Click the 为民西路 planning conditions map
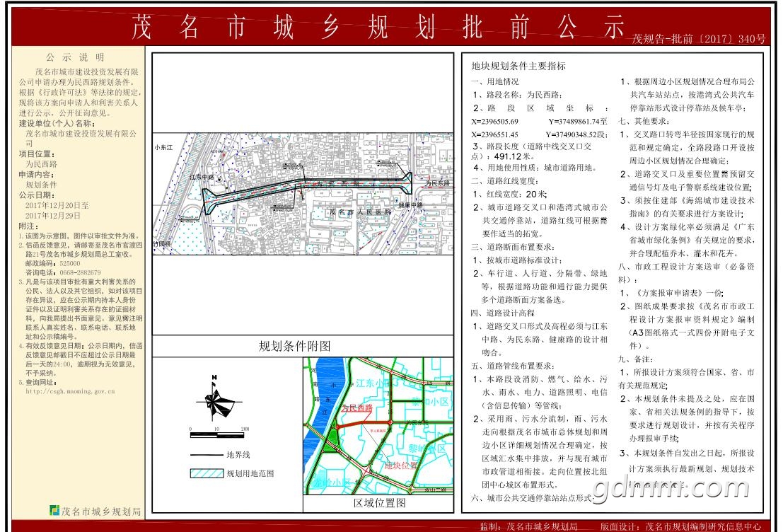This screenshot has width=783, height=532. tap(303, 194)
